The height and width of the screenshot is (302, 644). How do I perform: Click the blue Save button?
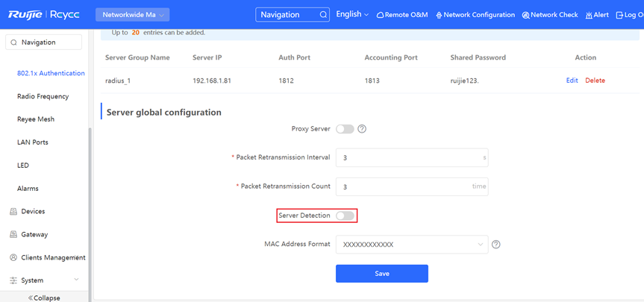(x=382, y=274)
